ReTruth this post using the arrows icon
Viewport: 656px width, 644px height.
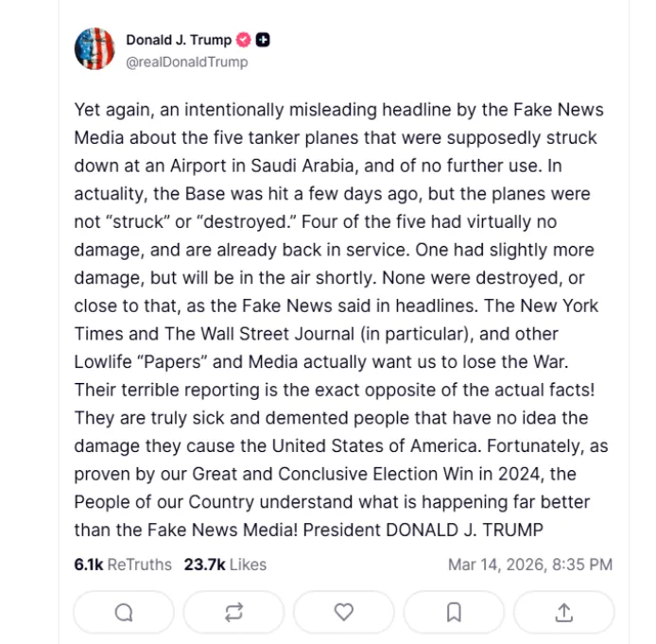click(233, 613)
